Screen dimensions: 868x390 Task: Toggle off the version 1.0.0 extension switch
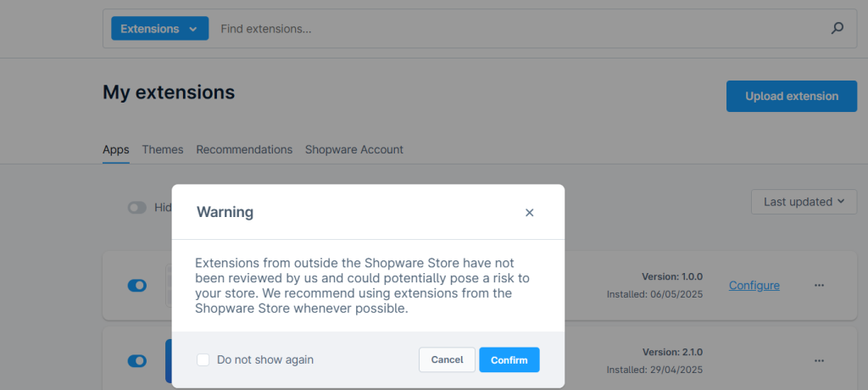coord(137,286)
